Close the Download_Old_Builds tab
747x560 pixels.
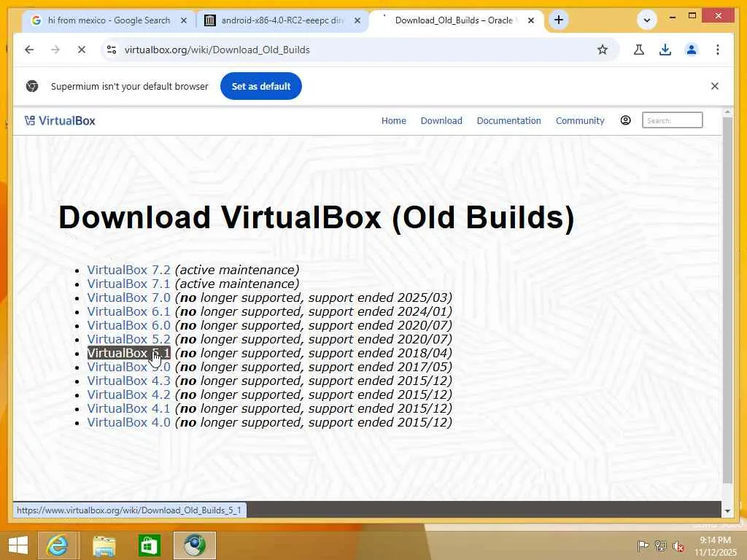click(x=531, y=20)
